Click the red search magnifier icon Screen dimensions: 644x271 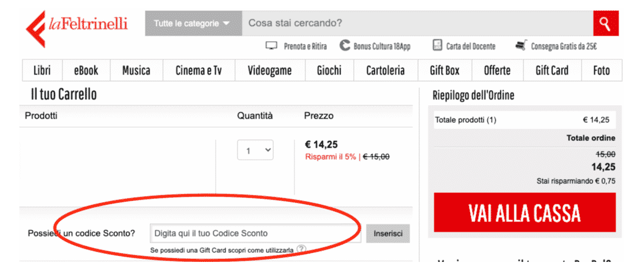tap(605, 24)
